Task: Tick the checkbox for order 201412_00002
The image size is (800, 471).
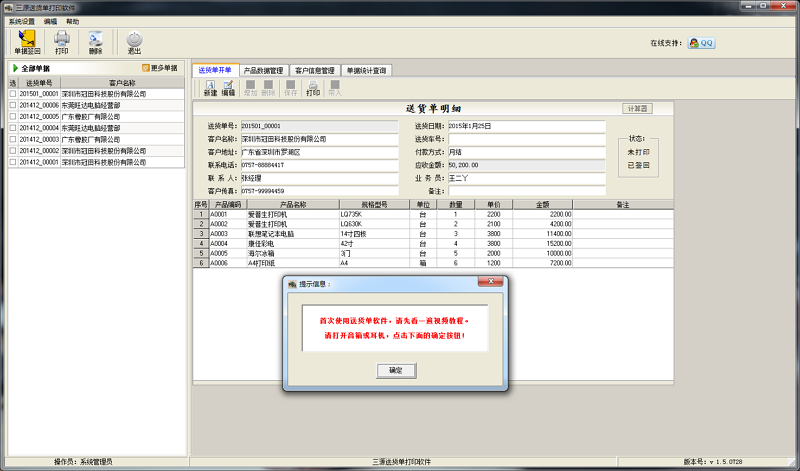Action: click(13, 151)
